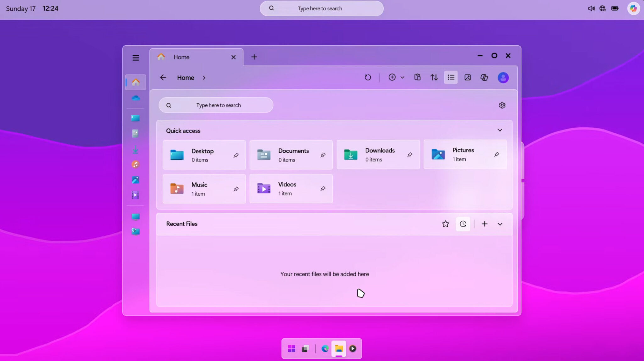Viewport: 644px width, 361px height.
Task: Expand the New item dropdown arrow
Action: pos(402,77)
